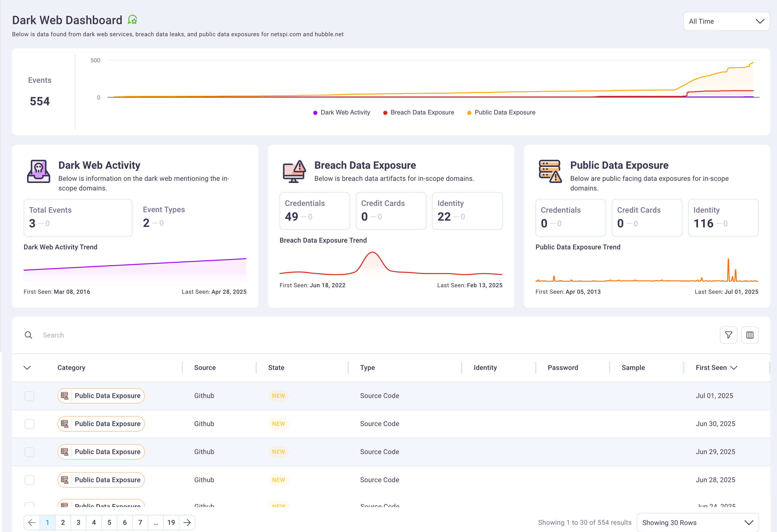Click the Public Data Exposure Trend chart

(x=647, y=270)
